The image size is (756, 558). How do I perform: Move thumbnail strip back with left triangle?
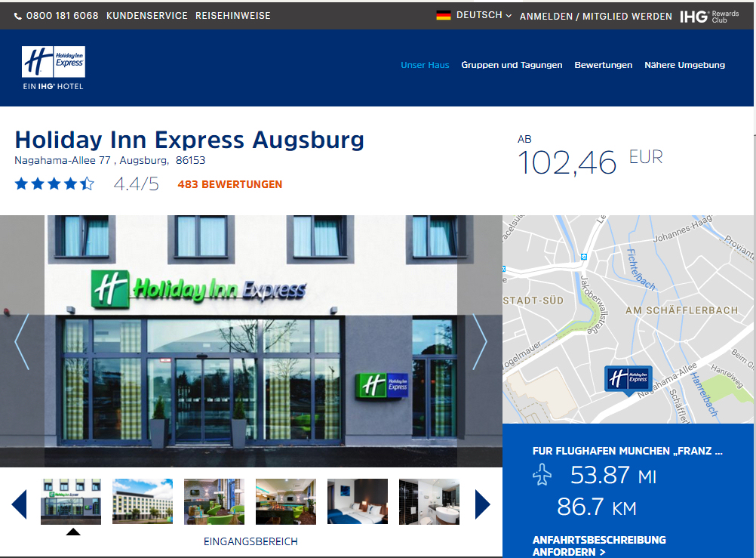click(x=19, y=504)
